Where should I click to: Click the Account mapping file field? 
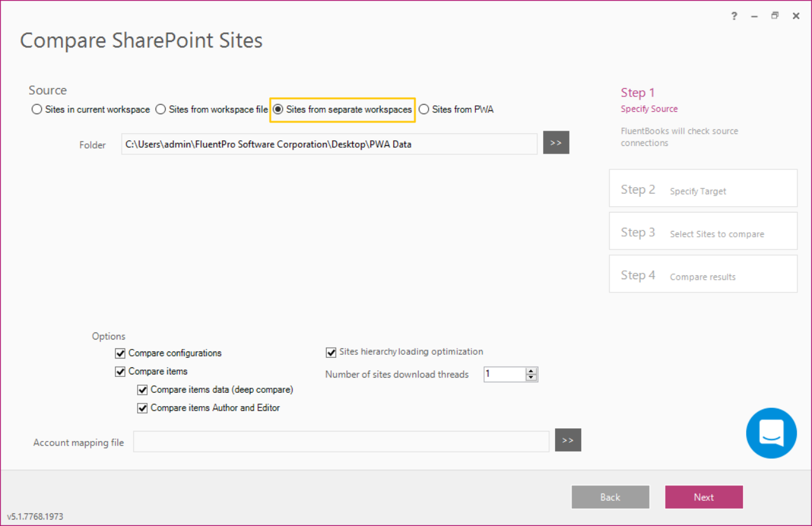point(341,442)
